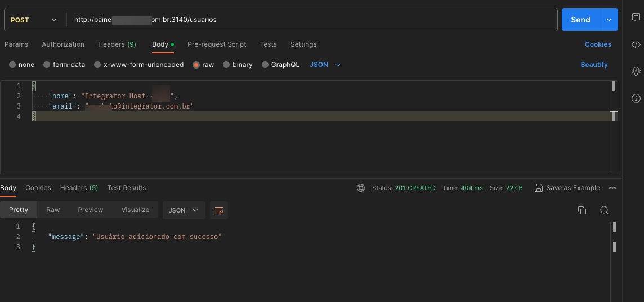Click the "nome" line in request body
This screenshot has height=302, width=644.
[x=113, y=96]
